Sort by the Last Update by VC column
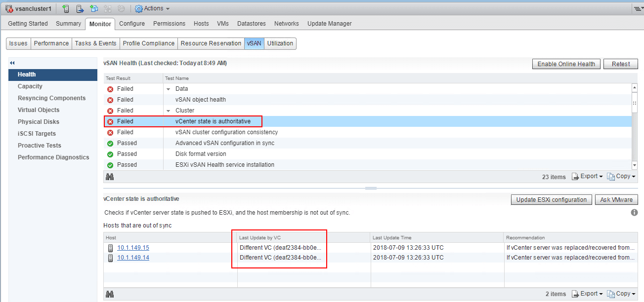This screenshot has height=302, width=644. click(304, 238)
